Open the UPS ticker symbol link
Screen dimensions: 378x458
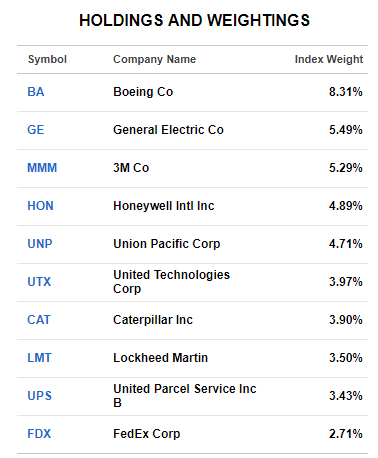pyautogui.click(x=39, y=396)
